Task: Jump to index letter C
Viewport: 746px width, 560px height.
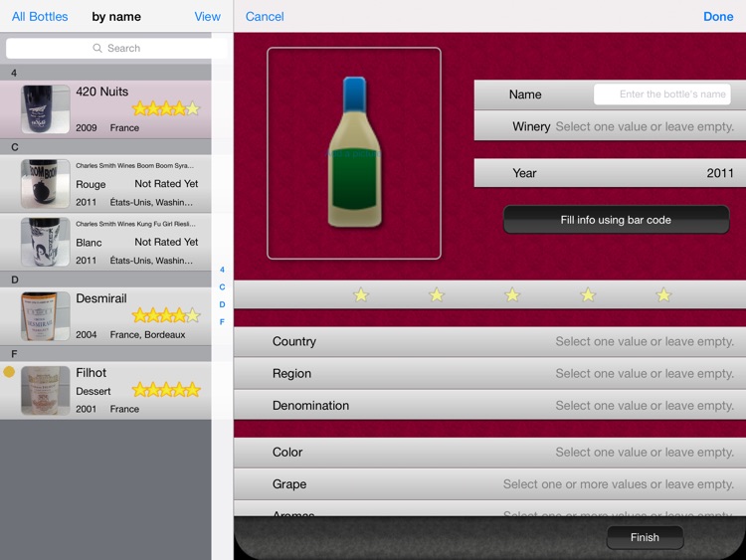Action: click(x=222, y=286)
